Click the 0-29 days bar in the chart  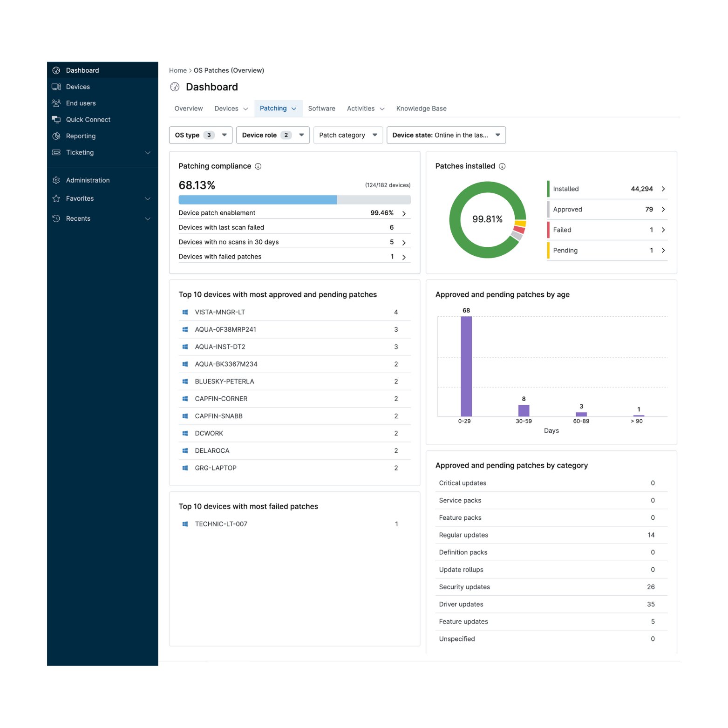466,366
